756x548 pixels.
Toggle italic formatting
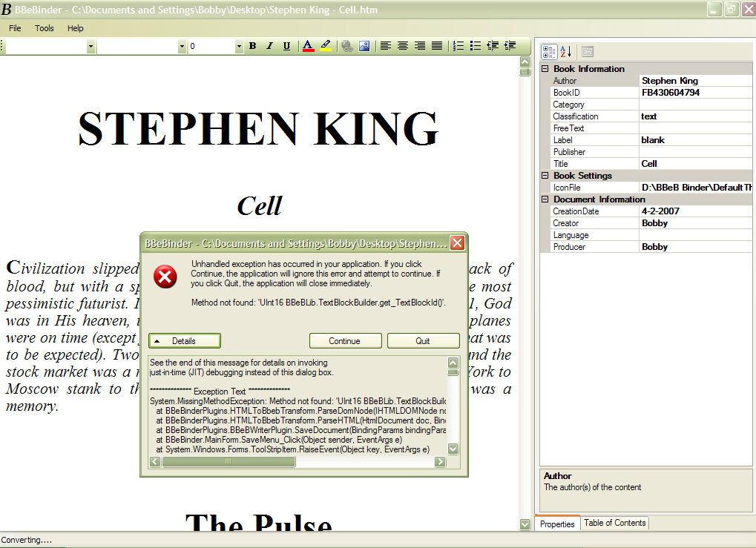pos(269,46)
